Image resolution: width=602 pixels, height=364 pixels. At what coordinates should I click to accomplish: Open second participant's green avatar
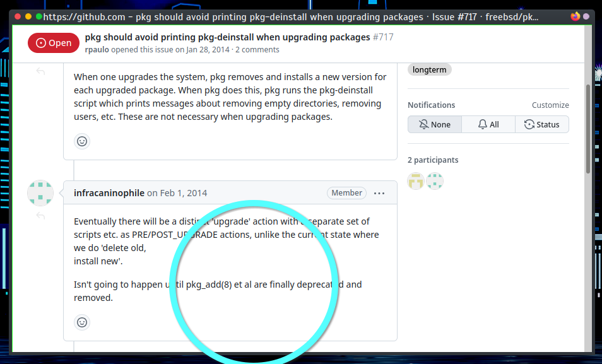click(435, 182)
